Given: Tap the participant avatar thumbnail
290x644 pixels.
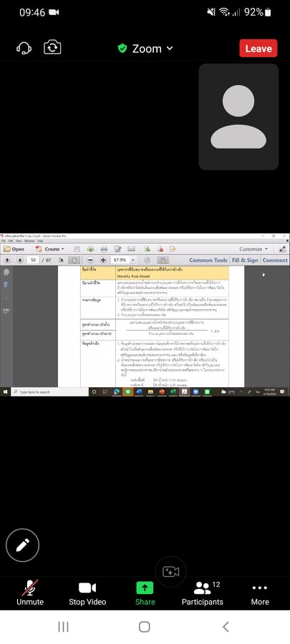Looking at the screenshot, I should coord(238,117).
